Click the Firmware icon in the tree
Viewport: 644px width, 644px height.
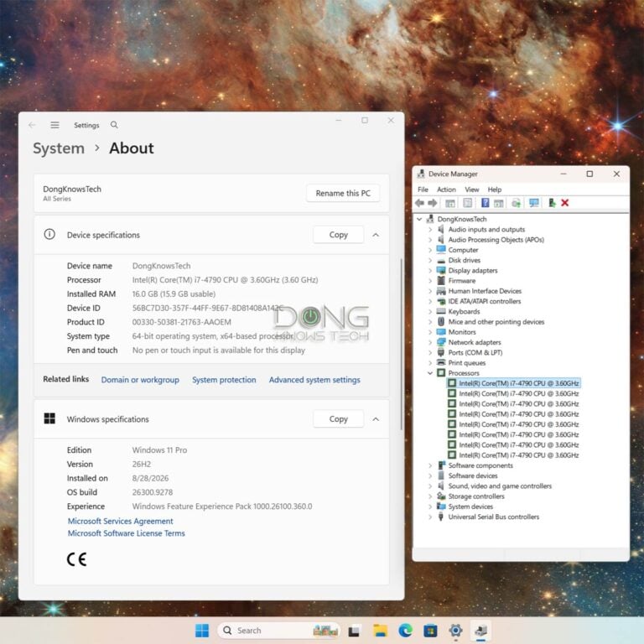coord(441,281)
